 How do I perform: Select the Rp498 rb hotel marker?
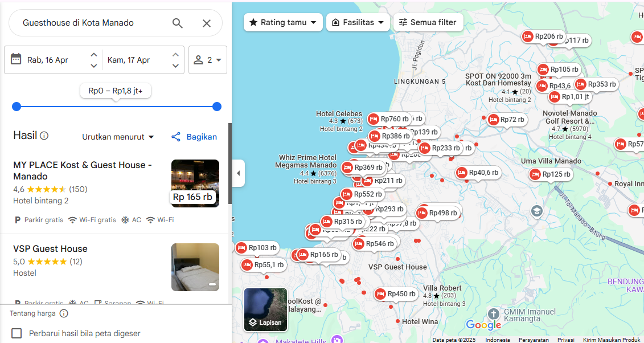coord(437,213)
